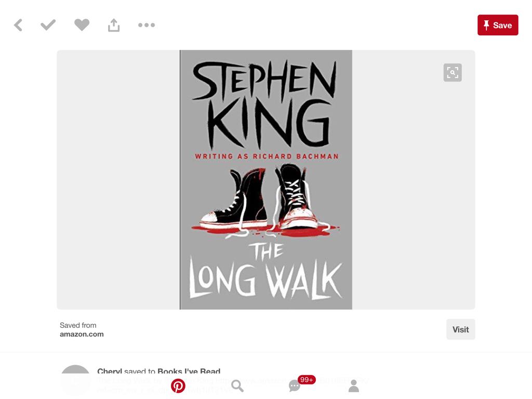This screenshot has width=532, height=399.
Task: Open the share/send pin icon
Action: click(114, 25)
